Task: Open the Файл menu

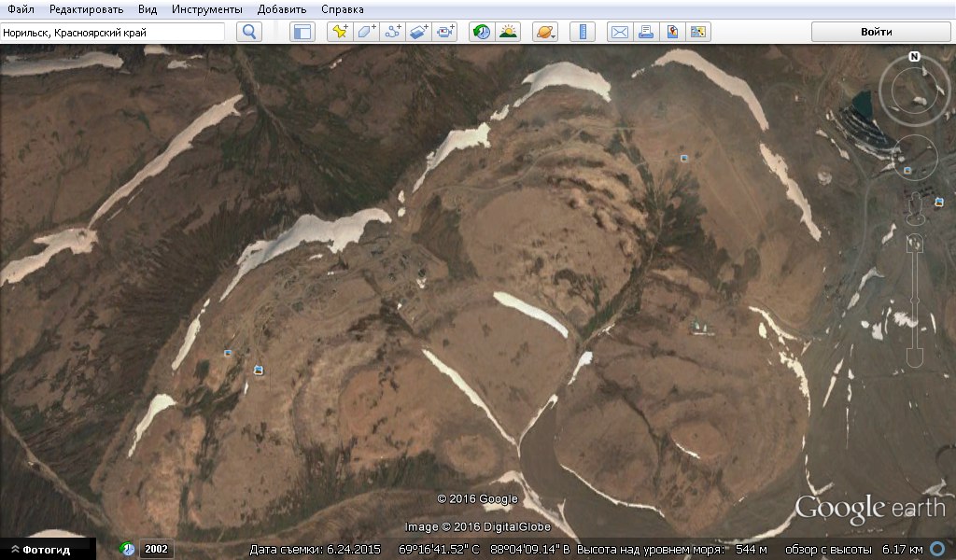Action: [x=21, y=9]
